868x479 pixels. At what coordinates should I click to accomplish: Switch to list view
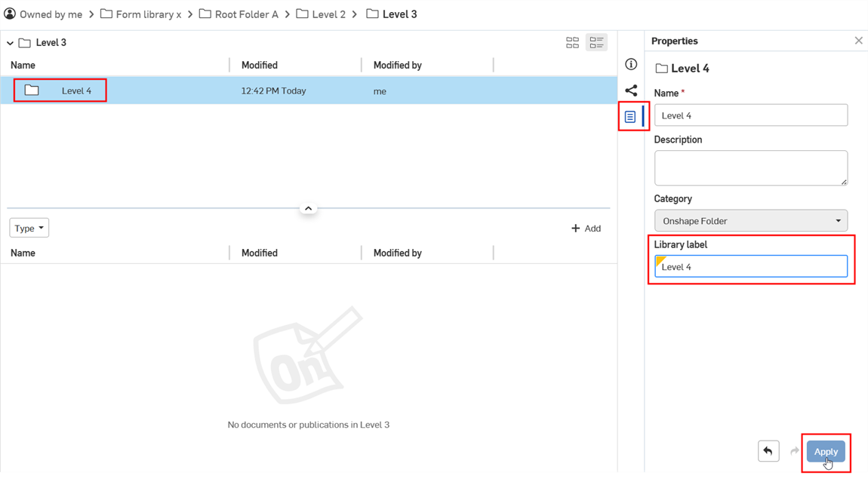coord(596,42)
